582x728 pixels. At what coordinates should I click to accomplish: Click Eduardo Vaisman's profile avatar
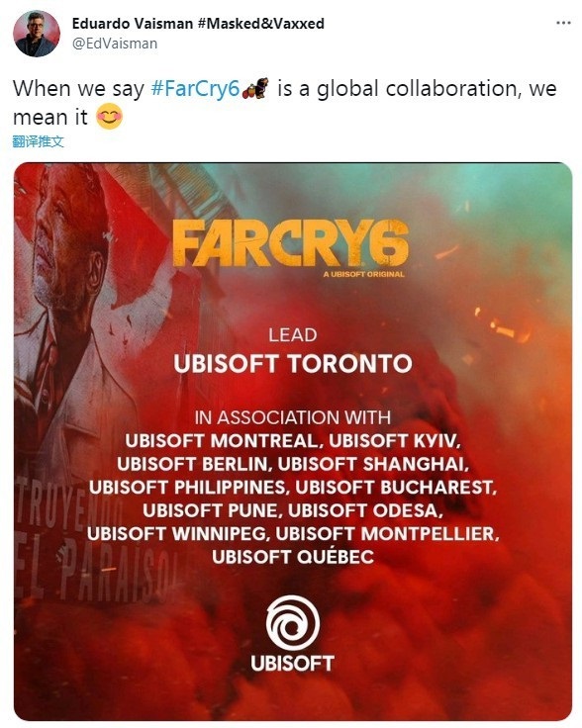pyautogui.click(x=37, y=34)
